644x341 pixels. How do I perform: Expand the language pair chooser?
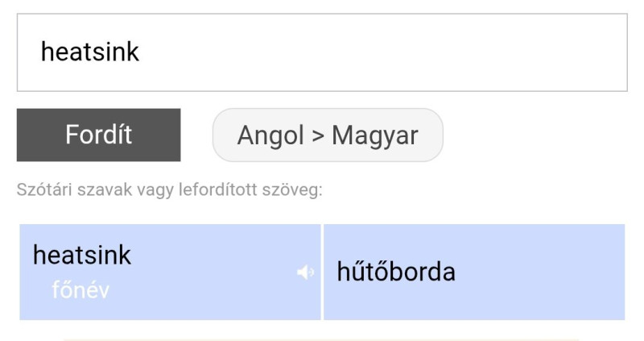pos(327,135)
